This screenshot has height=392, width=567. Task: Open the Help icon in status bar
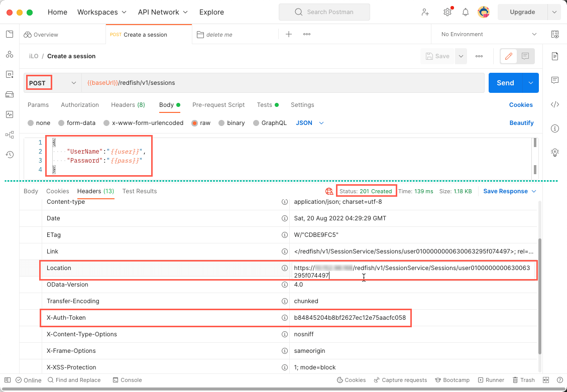coord(560,380)
